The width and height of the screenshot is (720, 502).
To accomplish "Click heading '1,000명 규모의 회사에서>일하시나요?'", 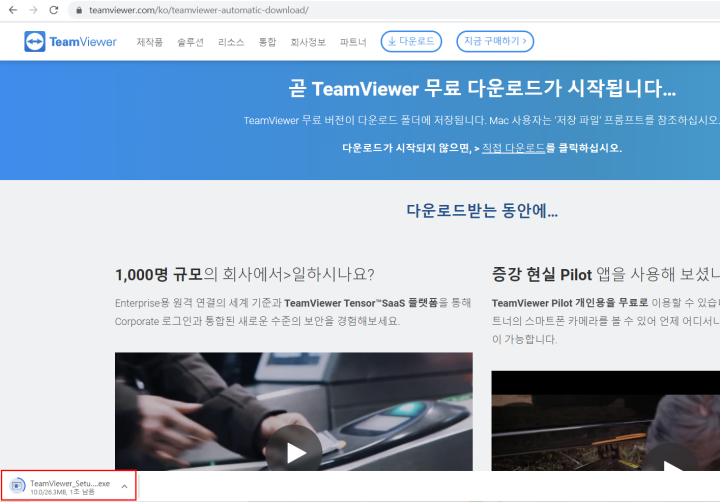I will 245,275.
